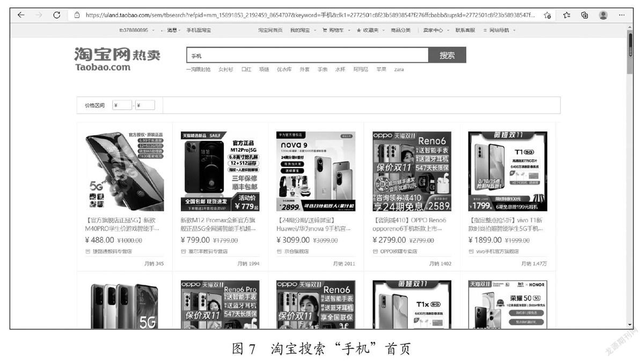Visit the 京合旗舰店 shop link
644x362 pixels.
point(296,251)
